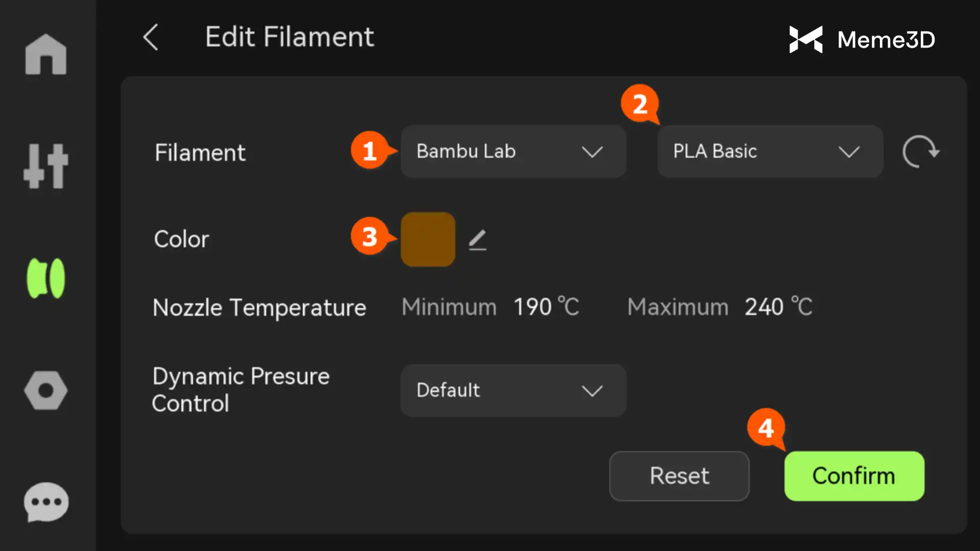Go to the Home screen icon

[46, 55]
